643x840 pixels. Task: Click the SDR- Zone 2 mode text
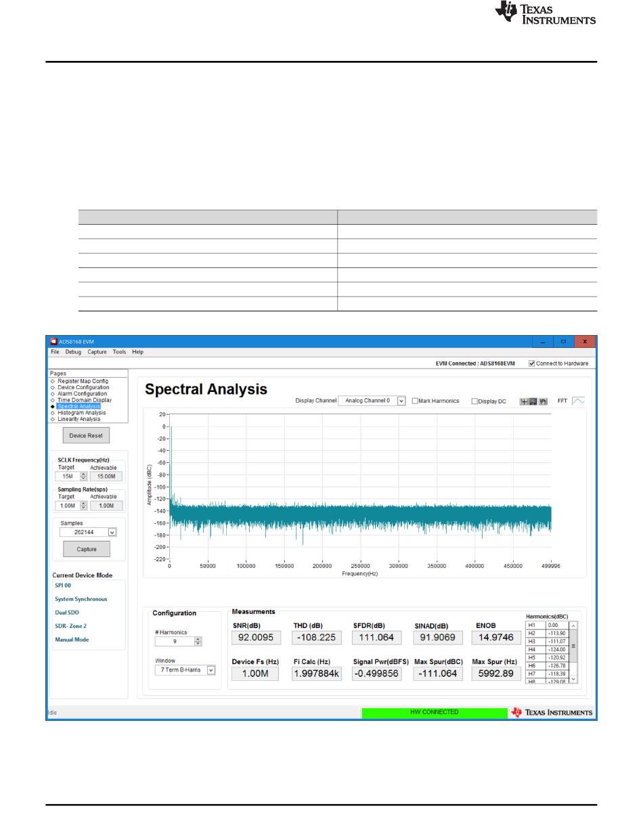click(70, 626)
